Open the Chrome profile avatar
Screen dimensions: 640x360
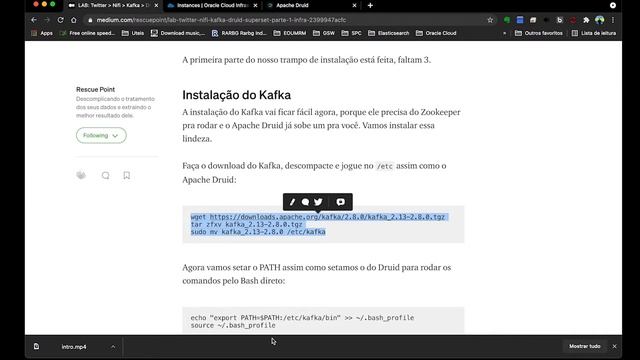click(x=600, y=20)
